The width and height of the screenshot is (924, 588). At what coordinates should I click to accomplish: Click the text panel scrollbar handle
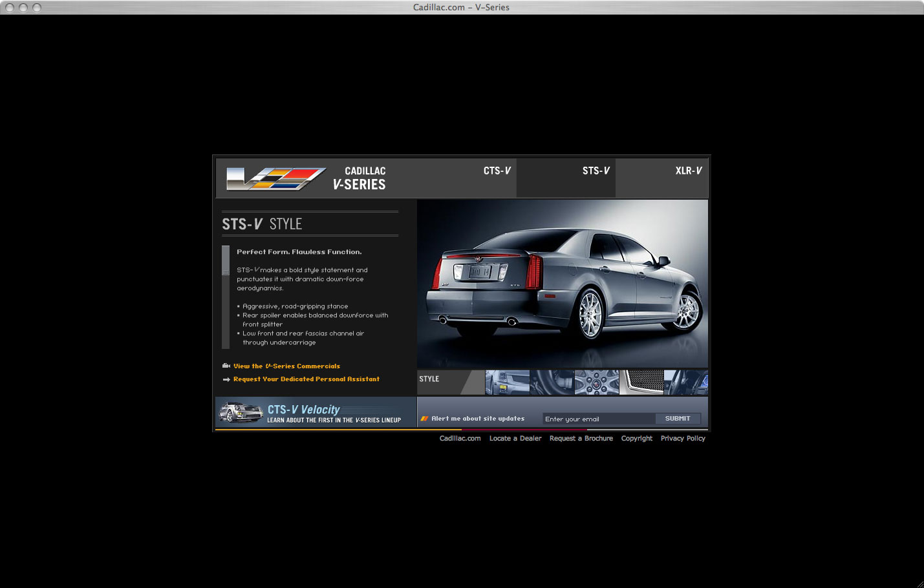coord(226,260)
